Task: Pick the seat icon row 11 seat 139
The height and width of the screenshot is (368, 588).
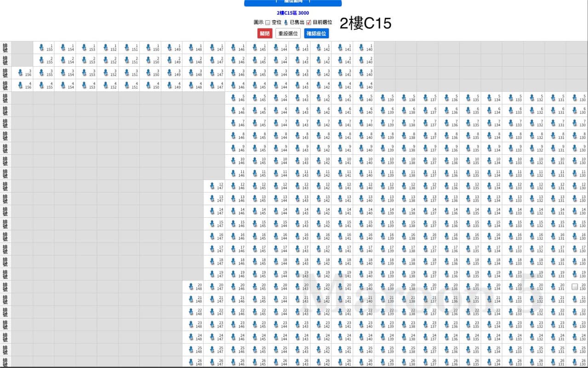Action: click(x=383, y=174)
